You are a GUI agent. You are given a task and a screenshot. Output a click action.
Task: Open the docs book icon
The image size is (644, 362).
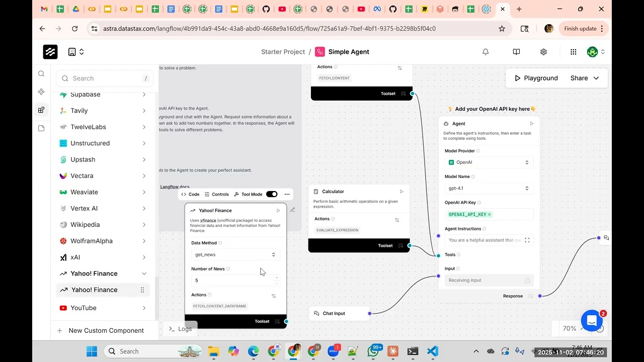[x=516, y=52]
